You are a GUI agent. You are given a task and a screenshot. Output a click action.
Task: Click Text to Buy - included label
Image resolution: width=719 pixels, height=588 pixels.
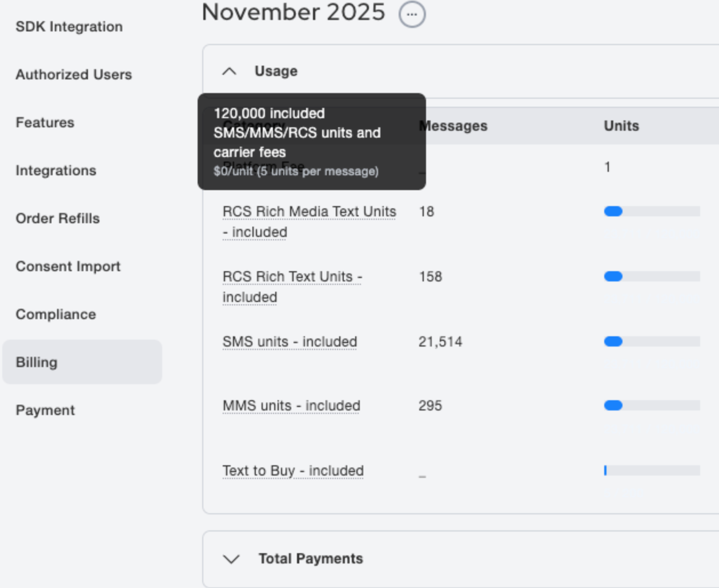293,471
